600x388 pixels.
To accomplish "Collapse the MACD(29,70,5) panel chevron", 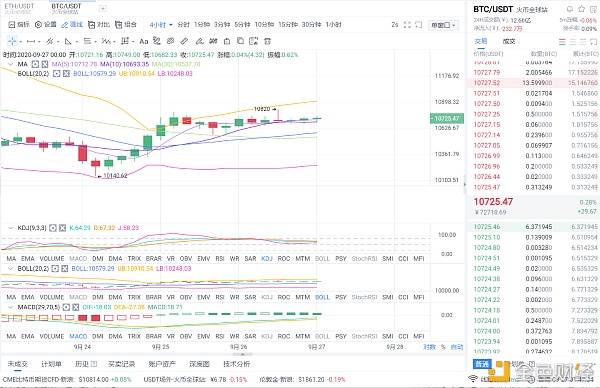I will coord(10,307).
